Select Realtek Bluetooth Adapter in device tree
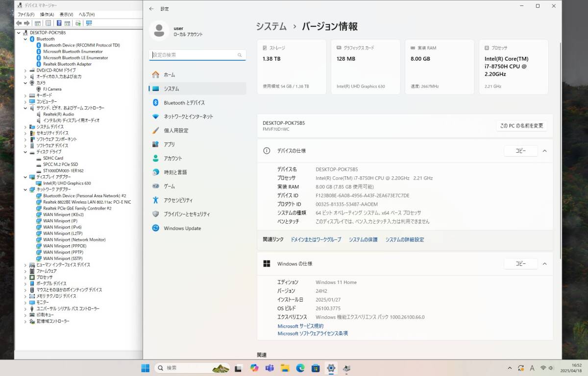Viewport: 588px width, 376px height. point(67,64)
